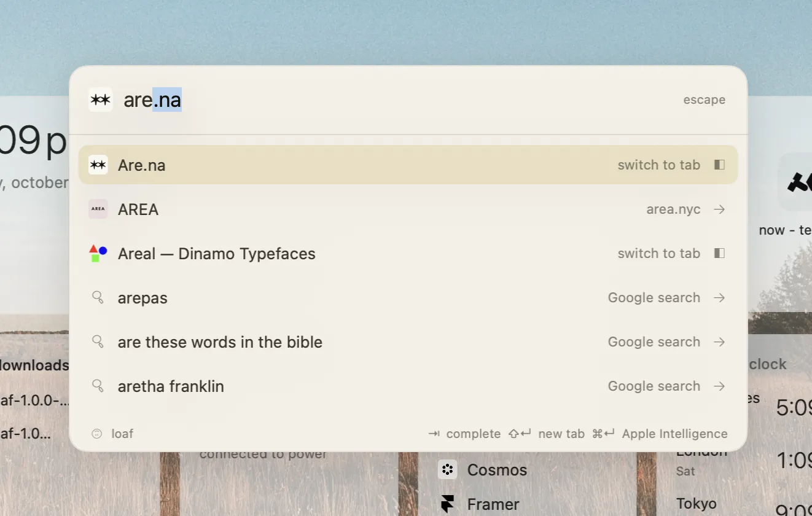Click 'switch to tab' text on Are.na row

658,165
